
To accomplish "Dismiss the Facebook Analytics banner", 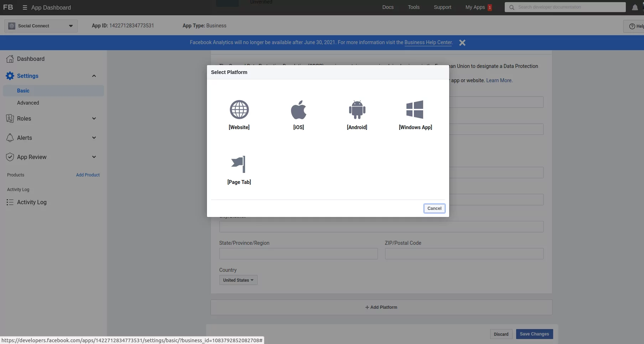I will [x=462, y=43].
